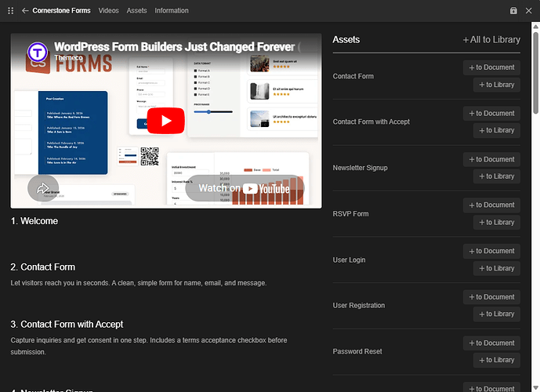Add Password Reset to Document

point(491,343)
